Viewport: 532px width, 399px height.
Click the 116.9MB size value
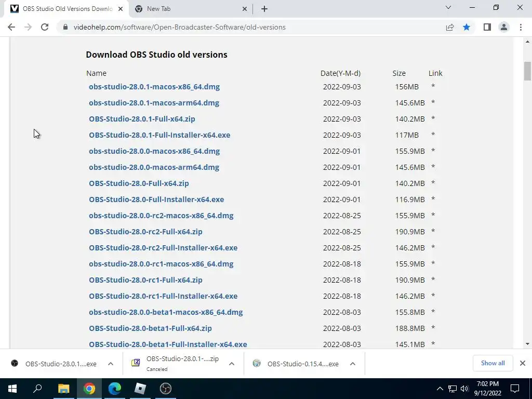tap(410, 199)
